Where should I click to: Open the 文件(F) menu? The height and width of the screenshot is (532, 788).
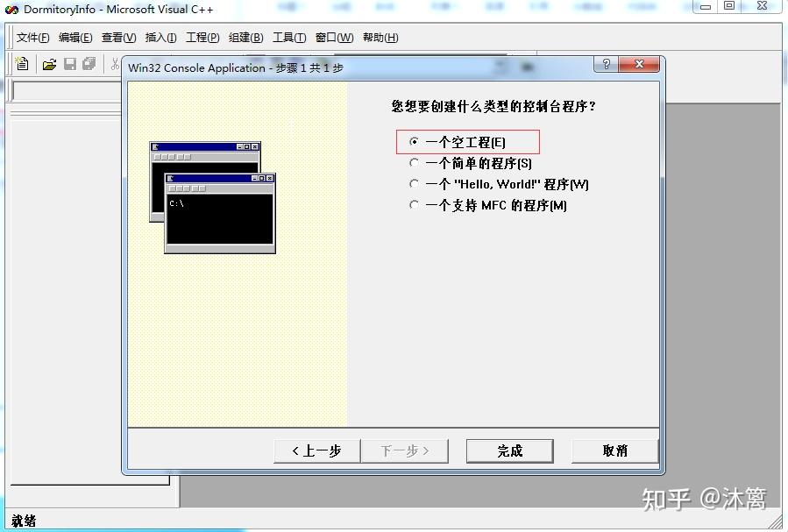32,38
